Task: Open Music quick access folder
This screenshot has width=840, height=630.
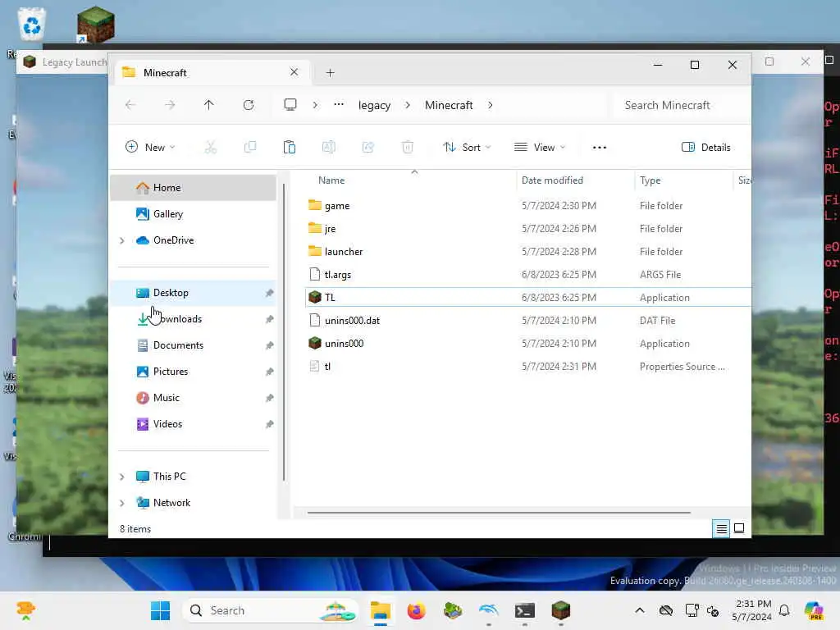Action: (194, 398)
